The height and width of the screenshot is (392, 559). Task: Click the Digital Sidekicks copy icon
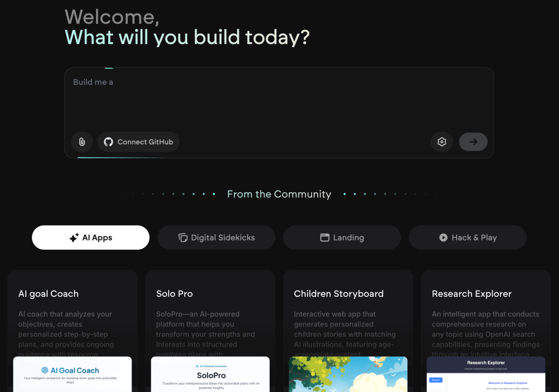coord(183,238)
